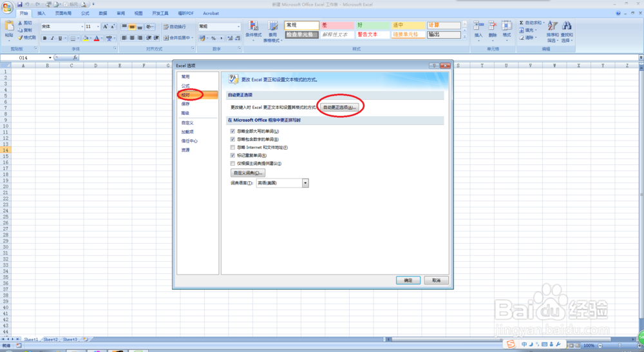Open the 词典语言 dropdown
Viewport: 644px width, 352px height.
[x=305, y=183]
